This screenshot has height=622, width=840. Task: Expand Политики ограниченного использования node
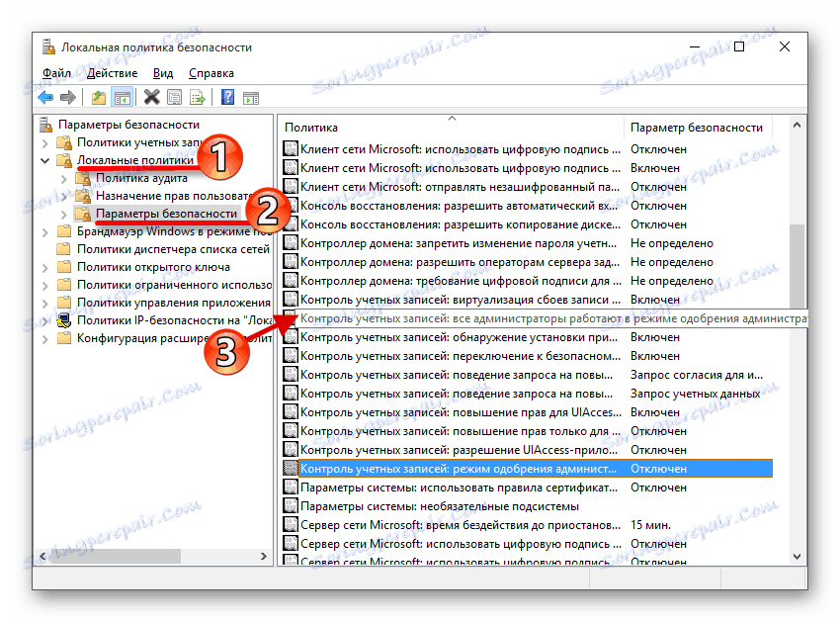45,286
